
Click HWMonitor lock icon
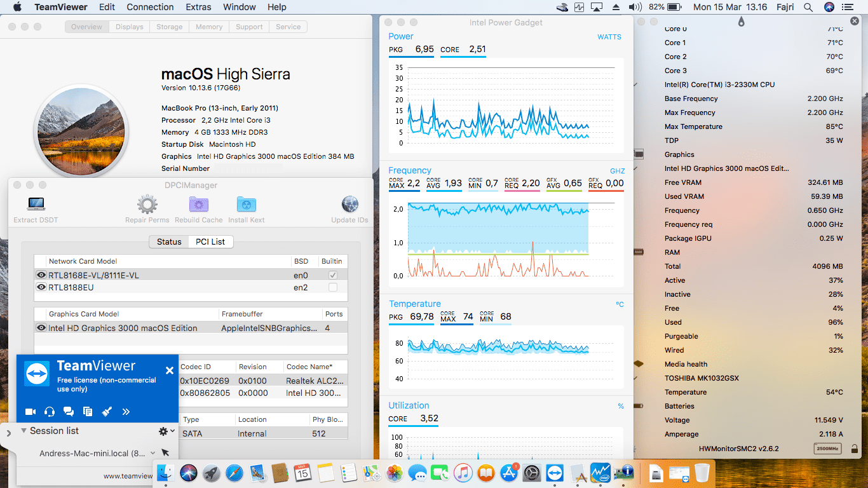pyautogui.click(x=855, y=449)
